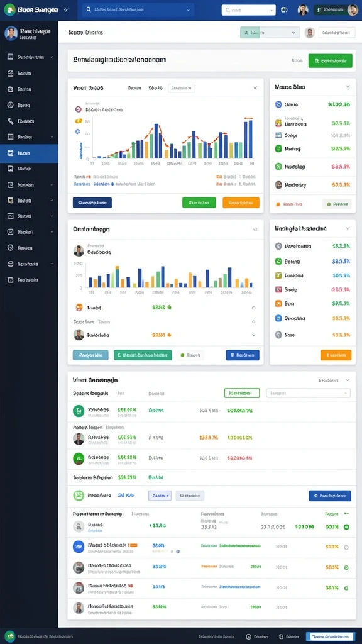
Task: Click the solid blue round icon in the lower table
Action: click(x=79, y=547)
